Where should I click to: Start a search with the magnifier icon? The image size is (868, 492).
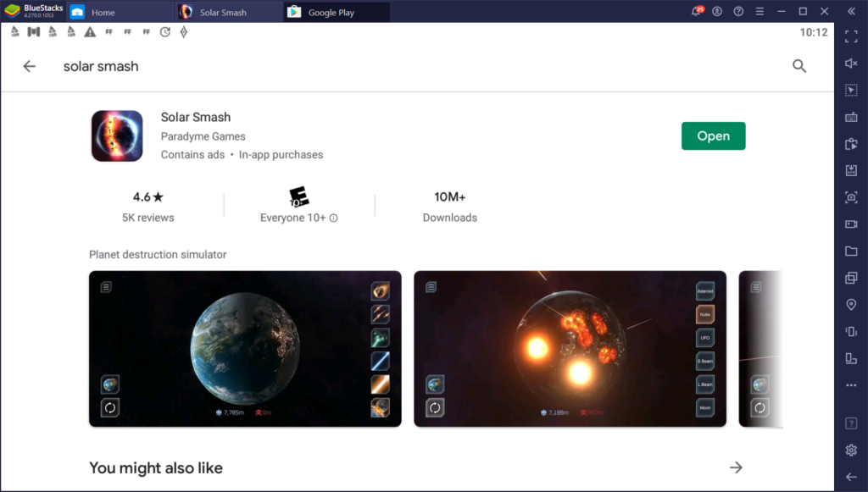[799, 65]
